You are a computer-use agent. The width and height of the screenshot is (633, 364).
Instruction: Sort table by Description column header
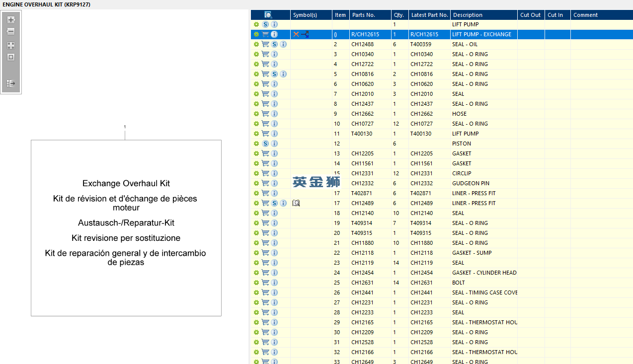[x=468, y=15]
